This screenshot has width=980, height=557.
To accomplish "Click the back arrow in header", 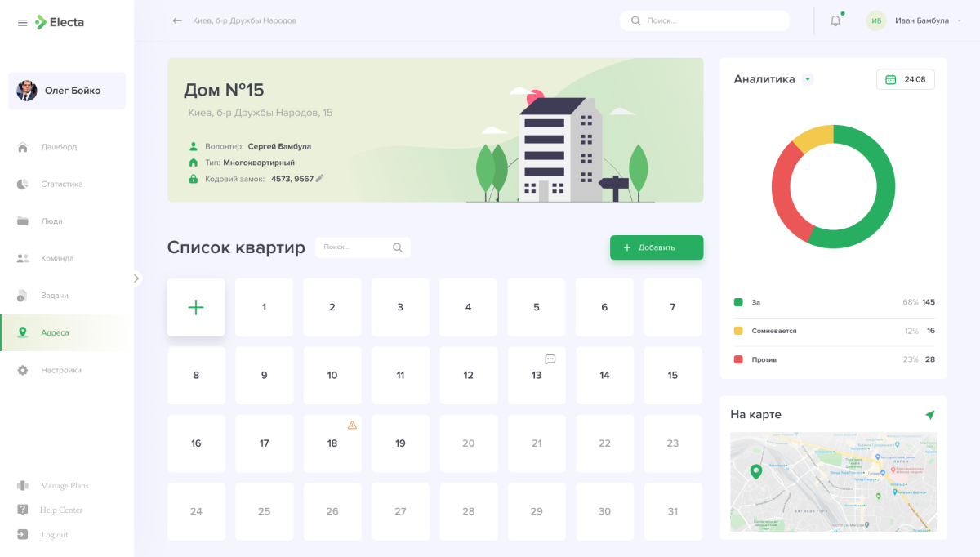I will click(177, 20).
